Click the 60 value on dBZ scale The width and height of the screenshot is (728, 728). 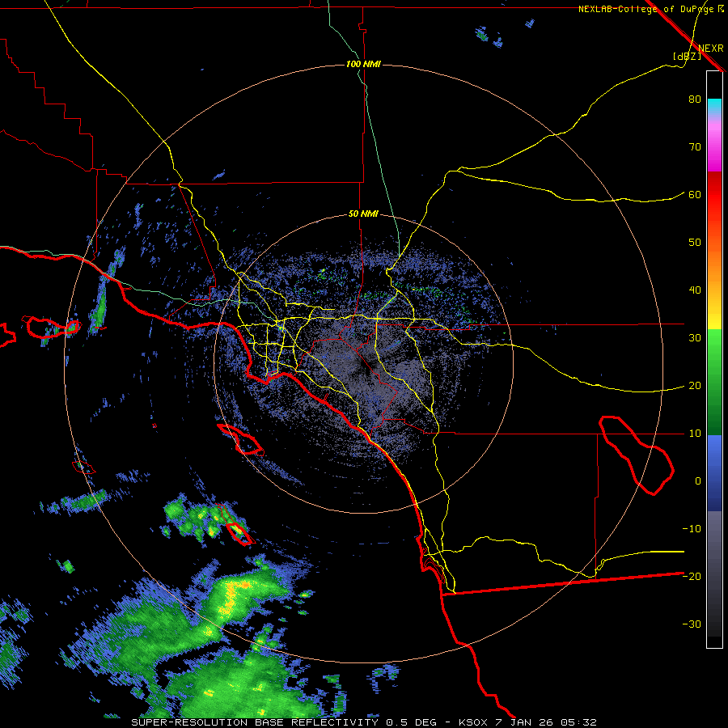click(x=695, y=194)
